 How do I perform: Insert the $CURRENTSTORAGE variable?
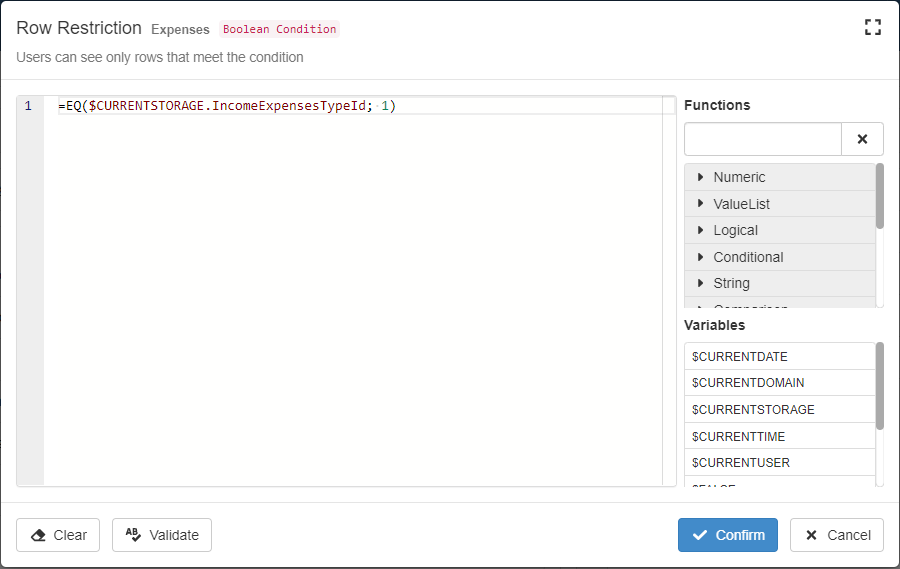[x=753, y=409]
